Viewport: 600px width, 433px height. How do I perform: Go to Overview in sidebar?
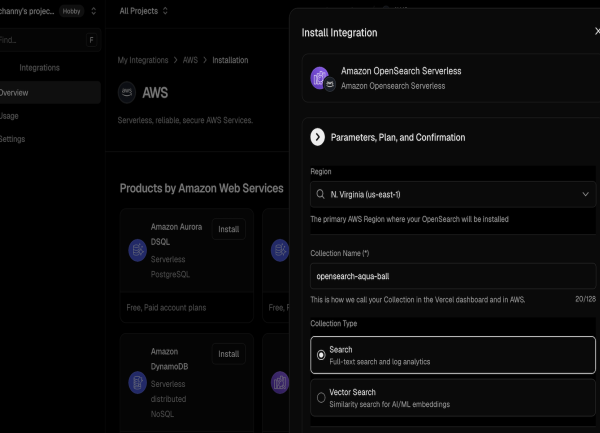[x=50, y=93]
